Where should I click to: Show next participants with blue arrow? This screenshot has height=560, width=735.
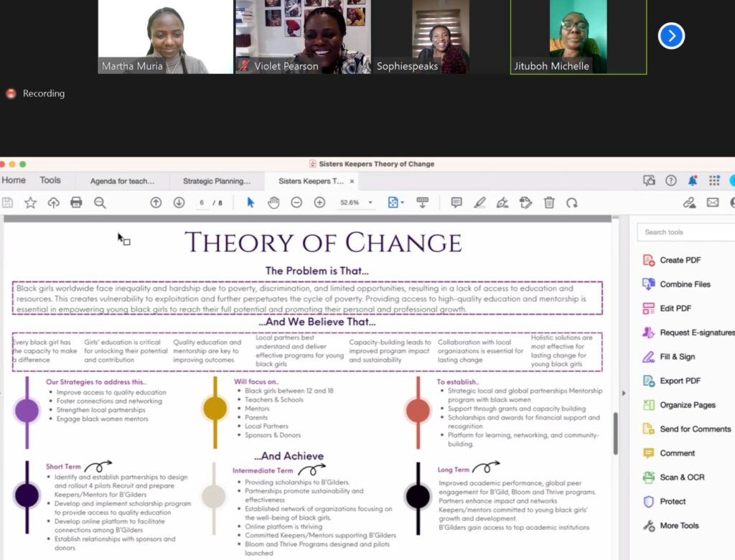(x=671, y=36)
